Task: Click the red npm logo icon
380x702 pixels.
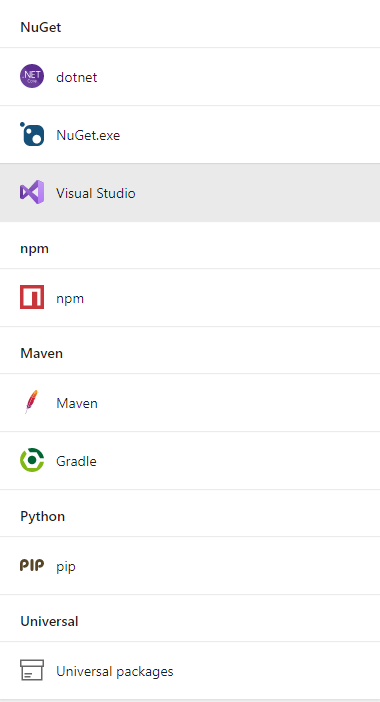Action: click(x=32, y=297)
